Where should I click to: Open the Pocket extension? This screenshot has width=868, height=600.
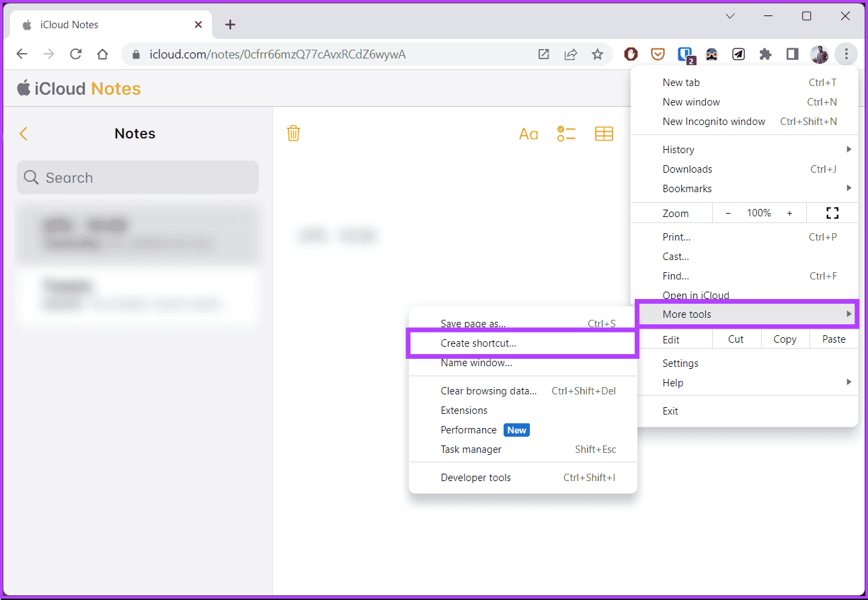[658, 54]
